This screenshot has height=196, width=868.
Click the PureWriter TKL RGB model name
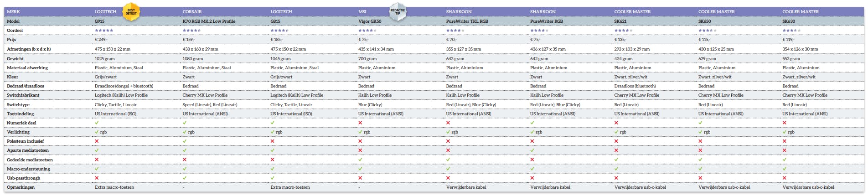point(467,21)
